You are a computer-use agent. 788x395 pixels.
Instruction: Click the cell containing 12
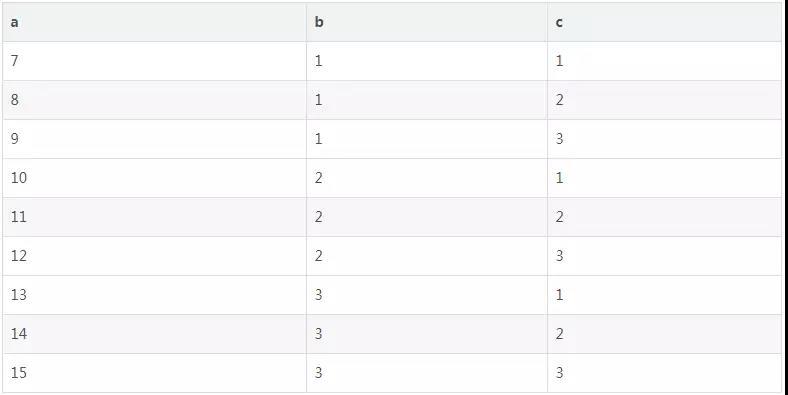coord(154,256)
